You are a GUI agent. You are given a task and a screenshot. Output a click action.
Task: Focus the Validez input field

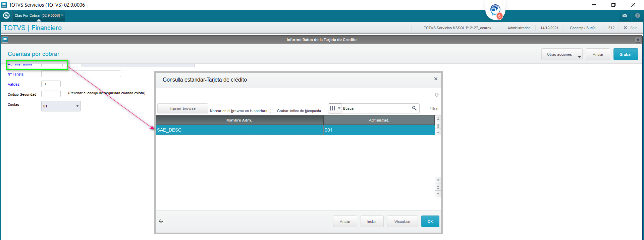(51, 84)
